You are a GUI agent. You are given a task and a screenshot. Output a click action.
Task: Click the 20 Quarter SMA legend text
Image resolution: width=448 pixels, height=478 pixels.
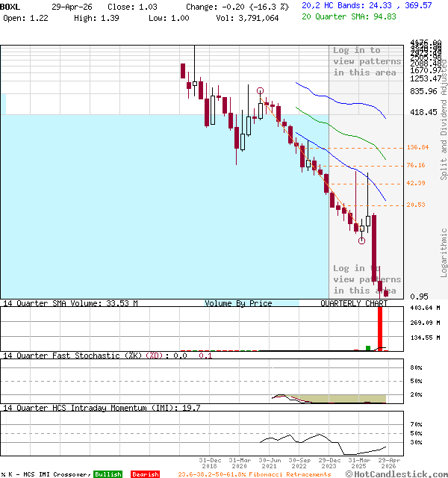click(359, 16)
